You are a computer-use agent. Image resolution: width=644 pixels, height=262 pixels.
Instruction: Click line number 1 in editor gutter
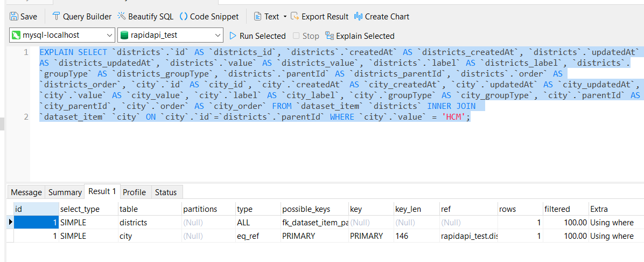coord(26,53)
